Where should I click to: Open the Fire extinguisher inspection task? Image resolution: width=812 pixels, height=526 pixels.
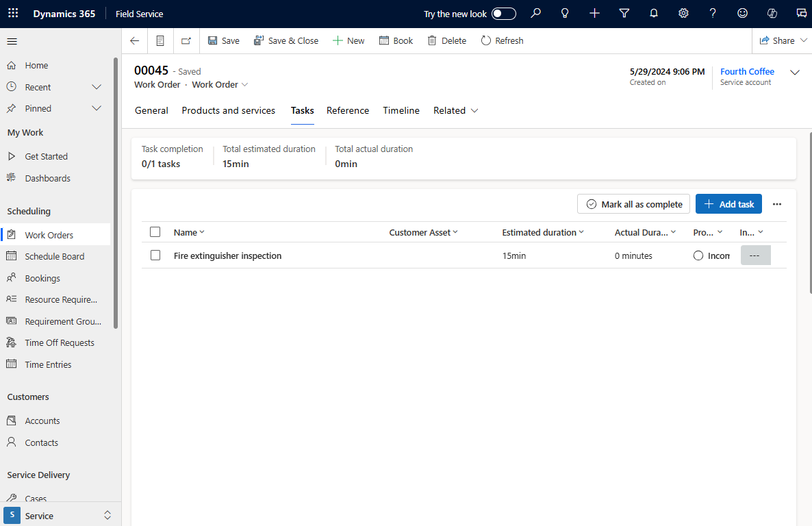[227, 255]
